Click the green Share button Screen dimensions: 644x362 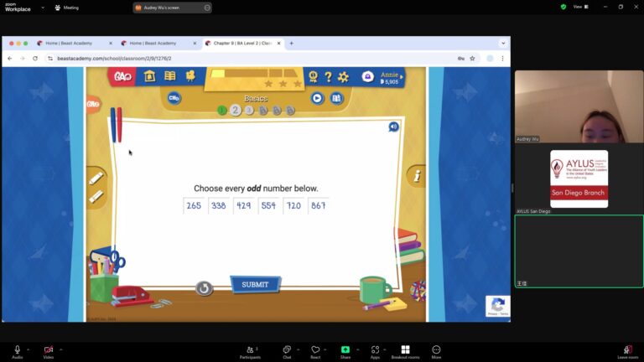pos(345,352)
